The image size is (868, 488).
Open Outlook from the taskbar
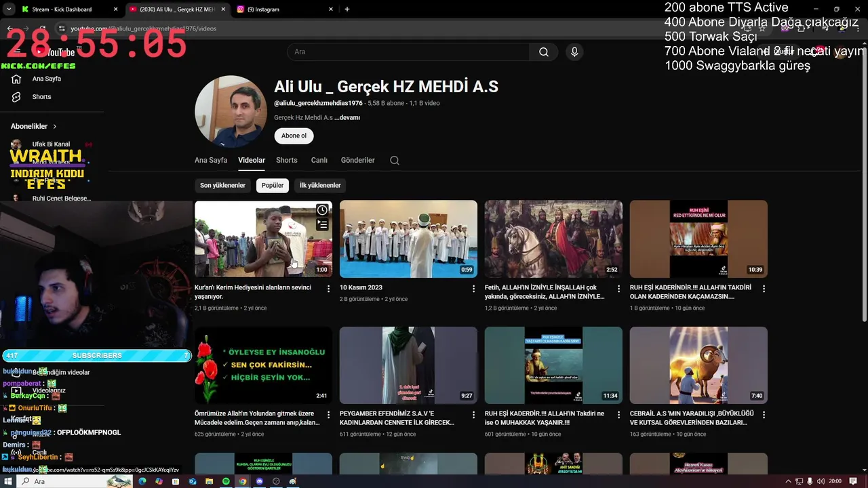[x=193, y=481]
